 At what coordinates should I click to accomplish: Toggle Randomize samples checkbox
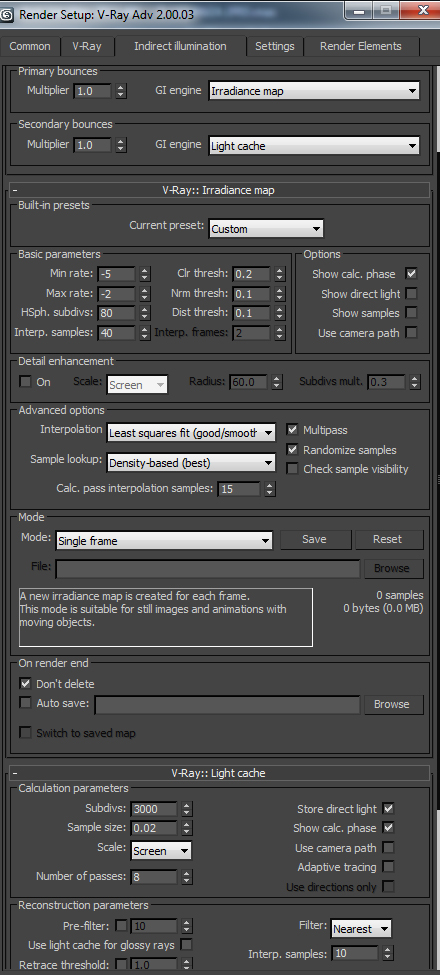pos(292,450)
